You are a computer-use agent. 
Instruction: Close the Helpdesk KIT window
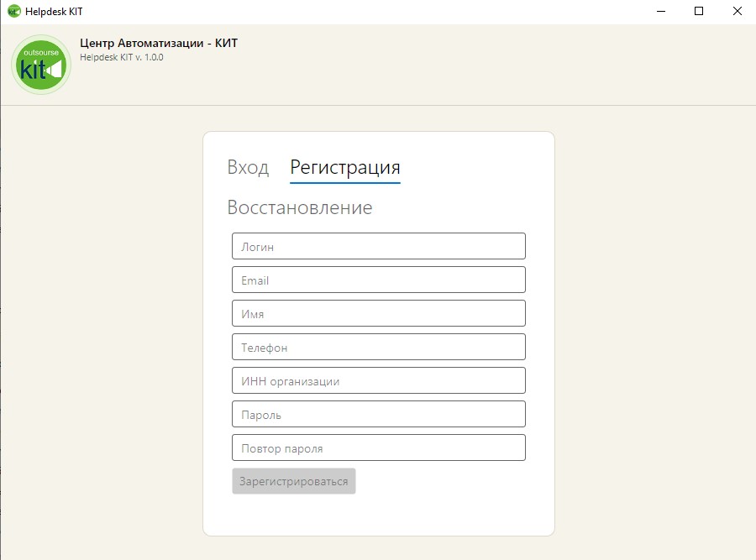pyautogui.click(x=737, y=12)
